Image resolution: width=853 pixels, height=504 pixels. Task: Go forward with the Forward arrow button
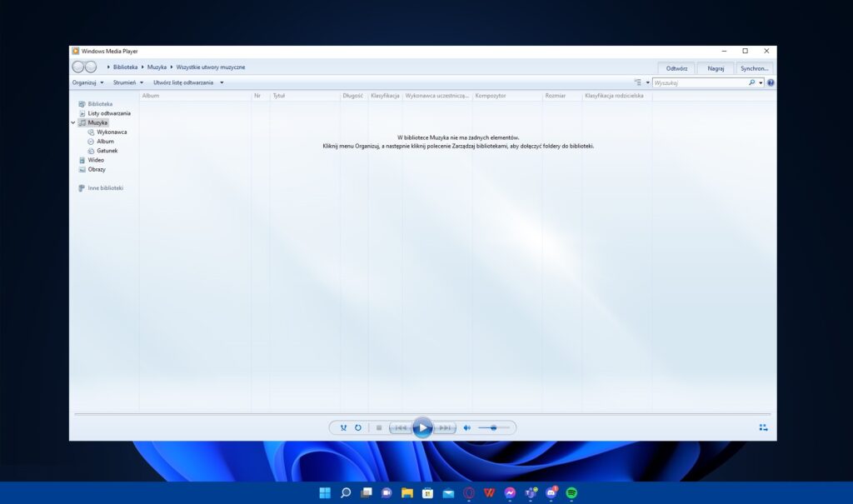[x=91, y=67]
